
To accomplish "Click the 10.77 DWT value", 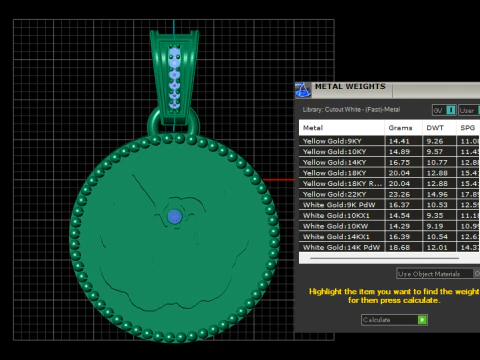I will [x=437, y=162].
